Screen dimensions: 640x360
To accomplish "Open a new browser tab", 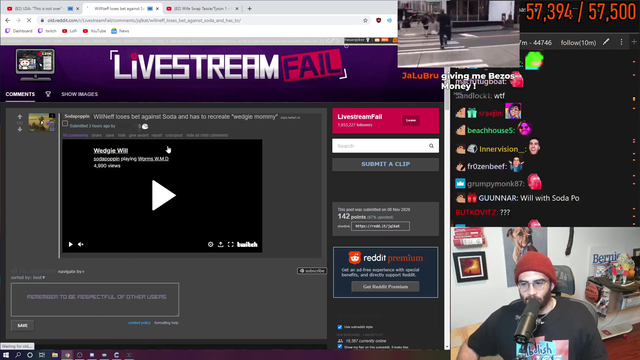I will point(249,9).
